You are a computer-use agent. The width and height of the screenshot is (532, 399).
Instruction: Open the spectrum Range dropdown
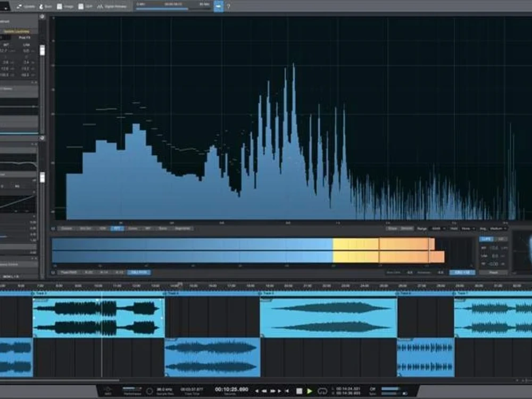point(437,229)
